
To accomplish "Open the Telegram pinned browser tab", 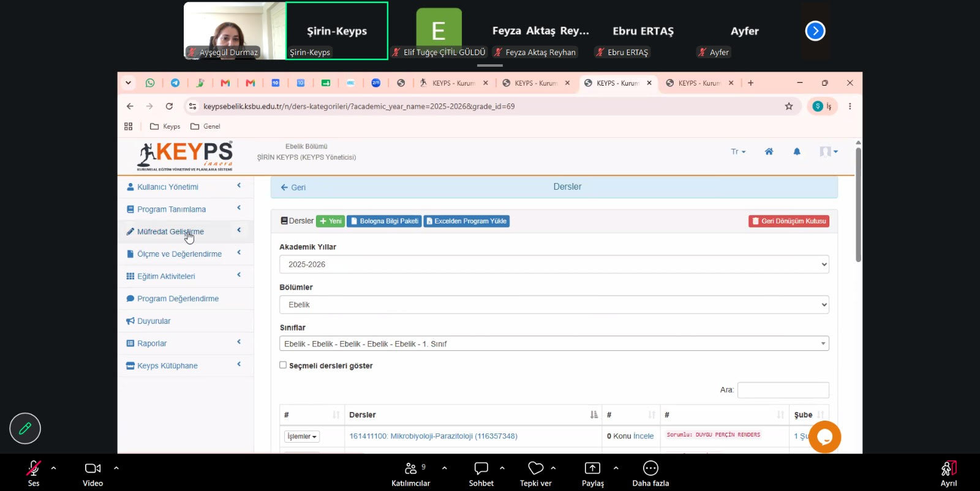I will [x=175, y=83].
